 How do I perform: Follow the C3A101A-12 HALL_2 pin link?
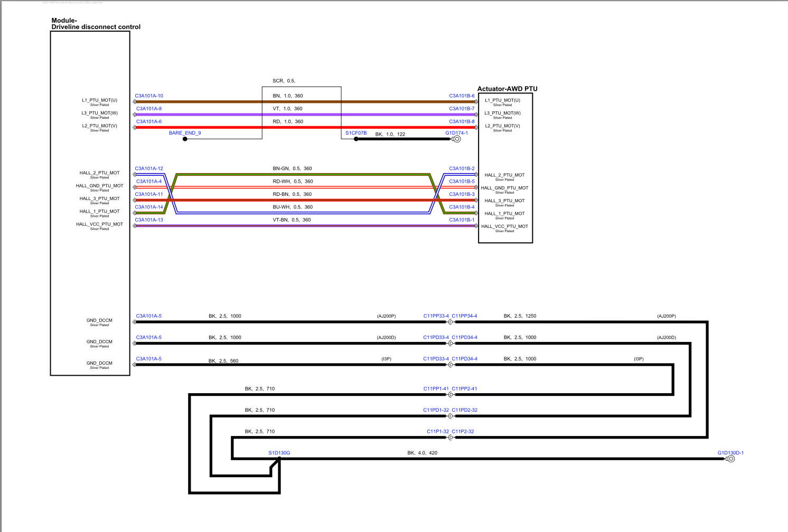[x=149, y=169]
